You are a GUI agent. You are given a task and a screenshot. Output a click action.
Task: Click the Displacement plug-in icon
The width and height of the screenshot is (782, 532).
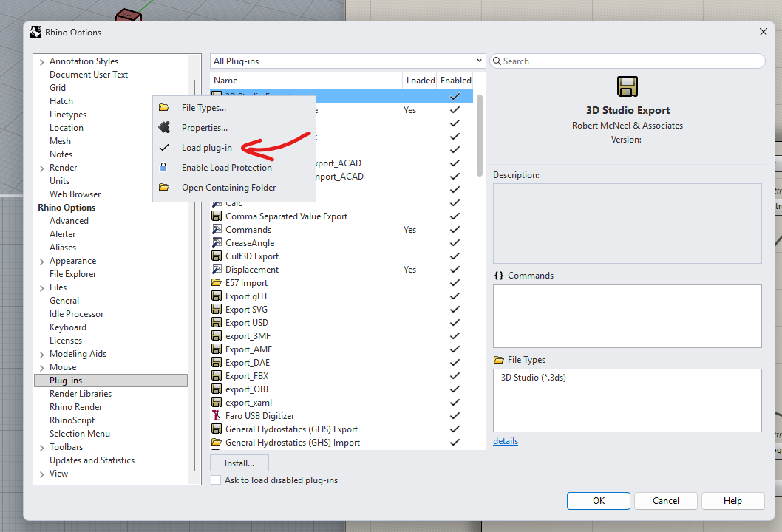(x=217, y=270)
